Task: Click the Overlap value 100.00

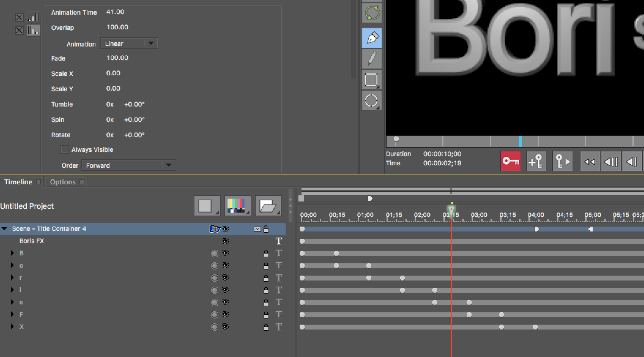Action: click(x=117, y=27)
